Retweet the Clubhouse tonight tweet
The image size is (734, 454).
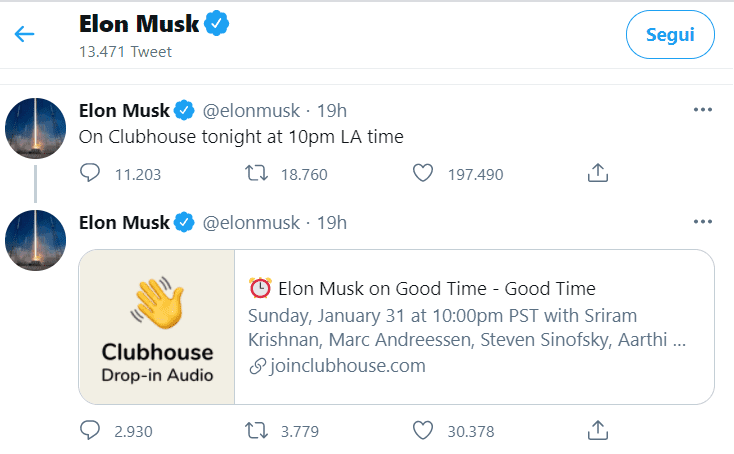point(256,174)
